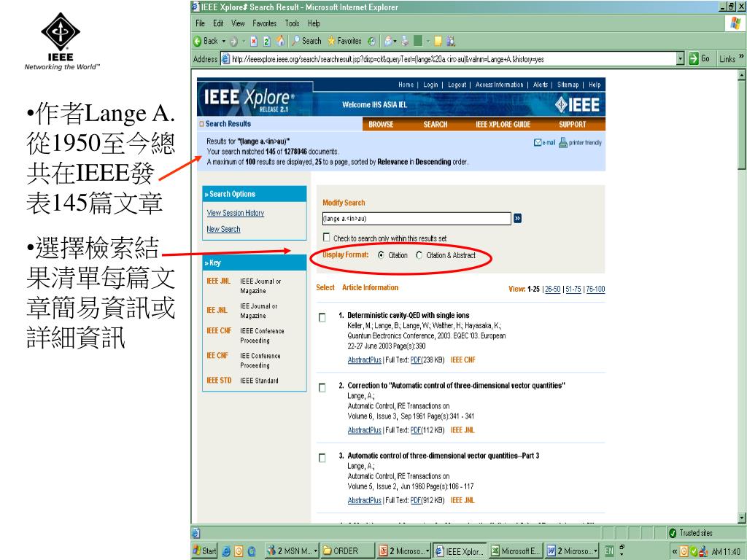Open Access Information link
747x560 pixels.
point(499,85)
